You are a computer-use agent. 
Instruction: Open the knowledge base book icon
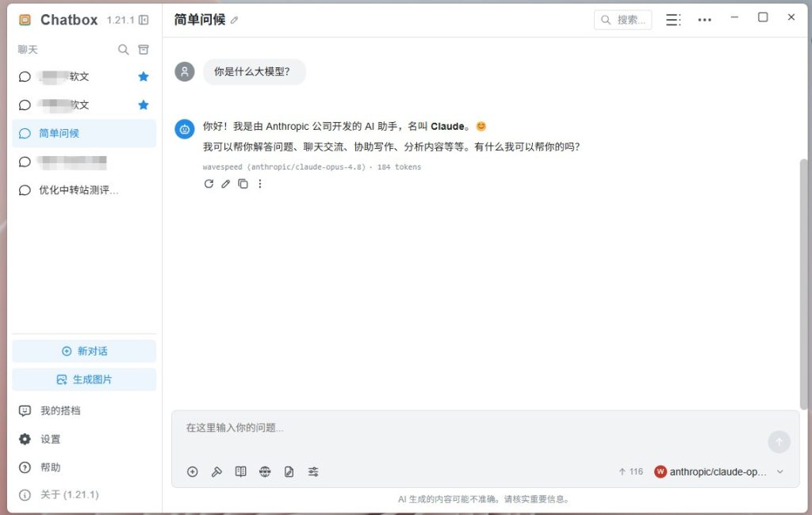pyautogui.click(x=241, y=471)
